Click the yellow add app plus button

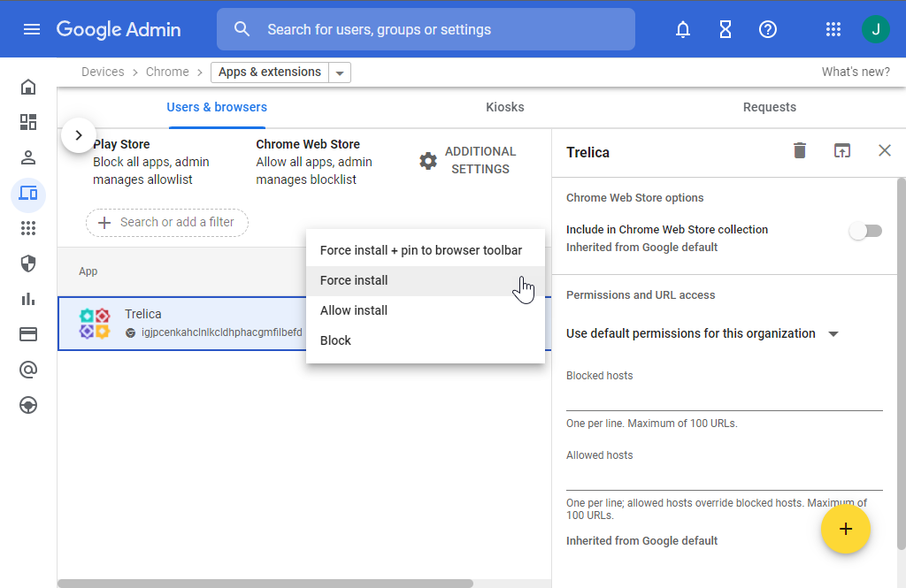(x=845, y=529)
